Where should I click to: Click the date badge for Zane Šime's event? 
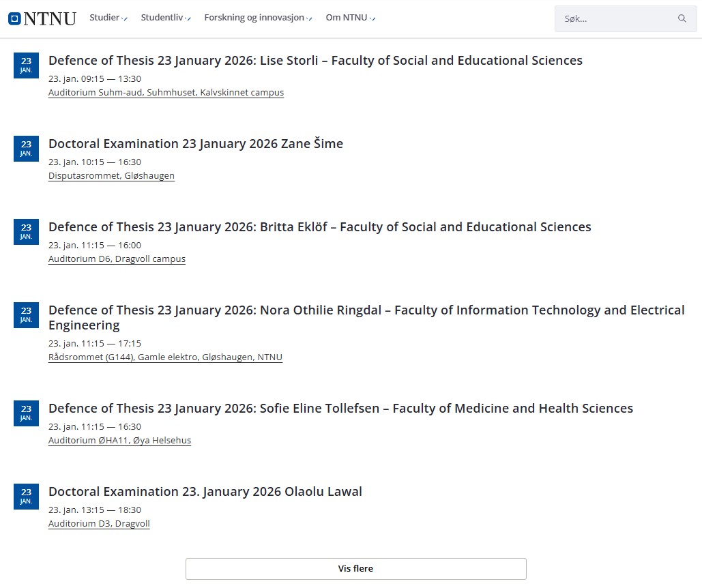26,149
